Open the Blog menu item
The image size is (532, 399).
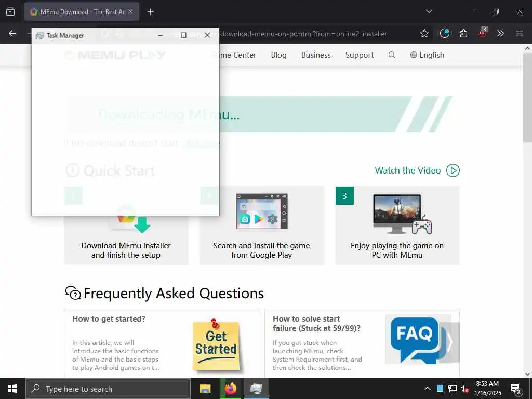coord(278,55)
